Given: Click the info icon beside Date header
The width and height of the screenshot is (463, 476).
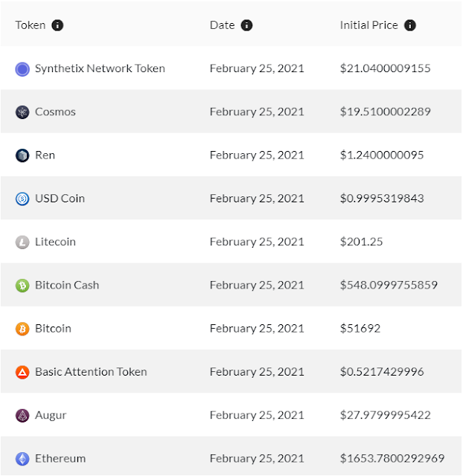Looking at the screenshot, I should click(246, 25).
